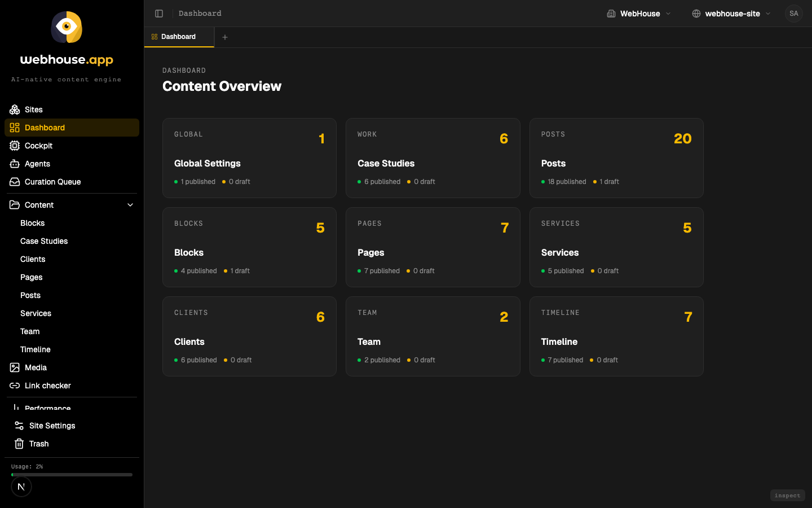Switch to the Dashboard tab

pyautogui.click(x=179, y=37)
